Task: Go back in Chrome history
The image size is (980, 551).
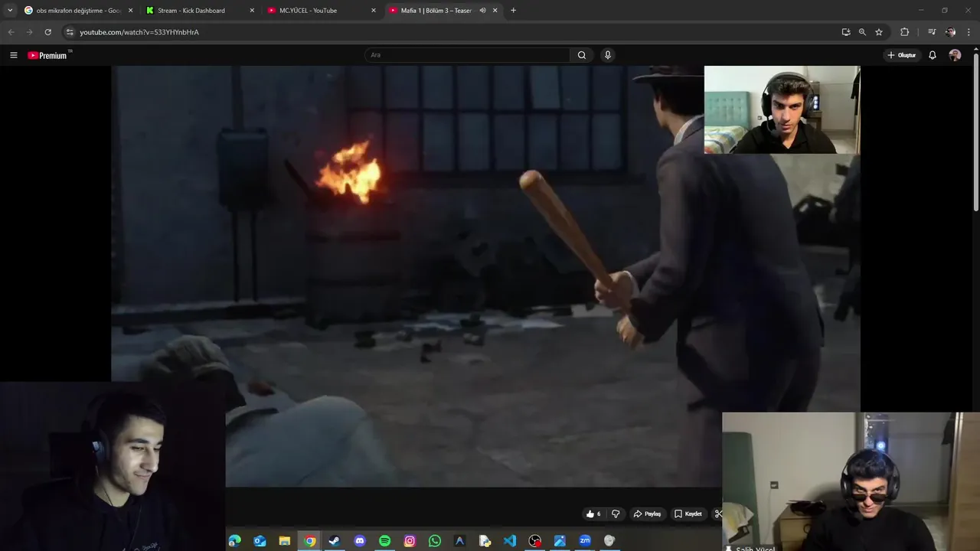Action: point(11,32)
